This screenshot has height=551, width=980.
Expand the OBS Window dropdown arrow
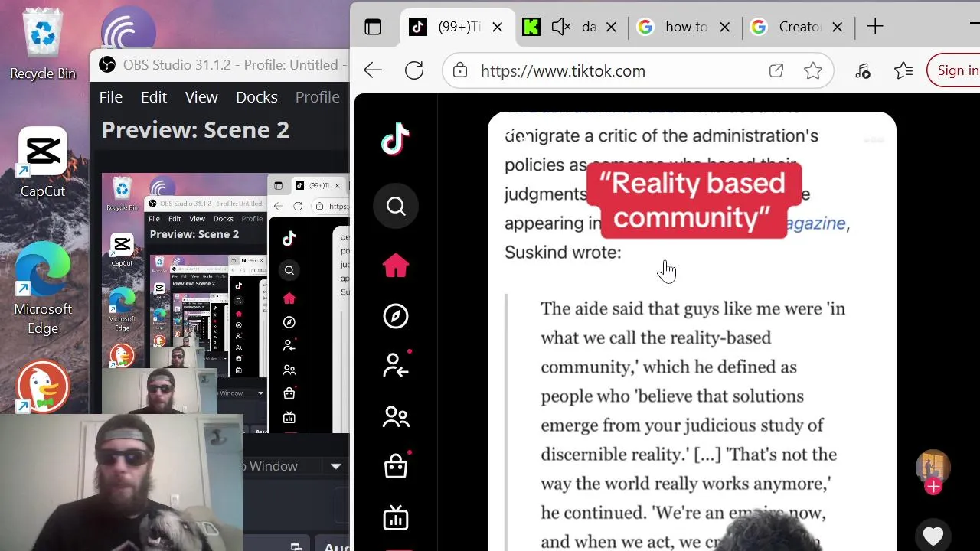pos(335,466)
